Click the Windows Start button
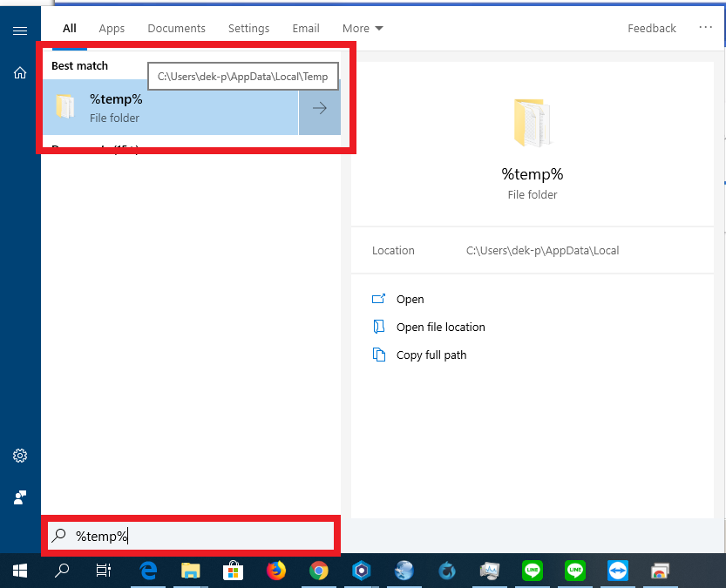Image resolution: width=726 pixels, height=588 pixels. coord(19,571)
